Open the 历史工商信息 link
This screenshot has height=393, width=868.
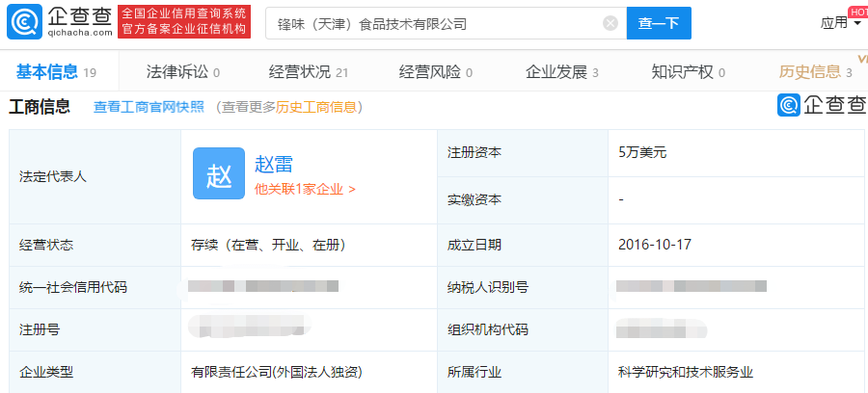[x=316, y=107]
